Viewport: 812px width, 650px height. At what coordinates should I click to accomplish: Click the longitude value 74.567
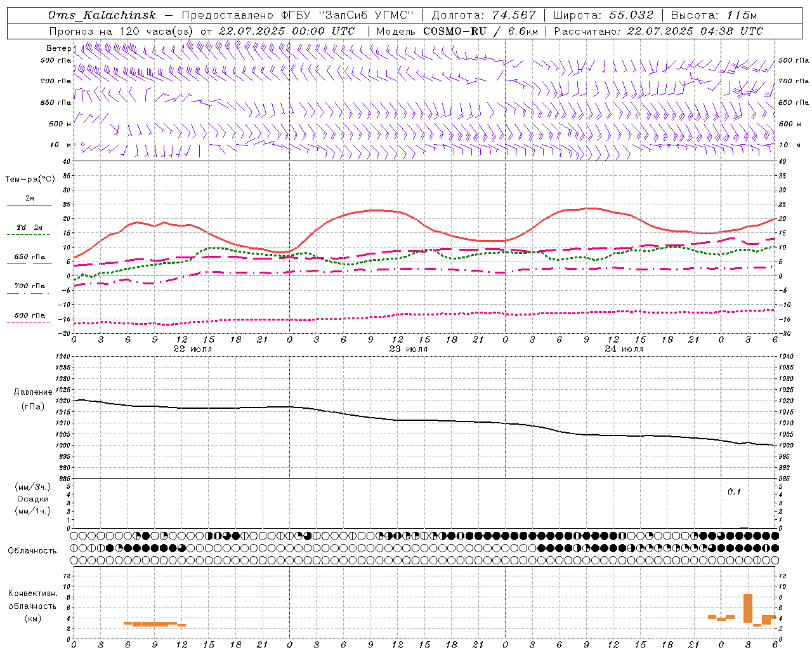pos(514,15)
